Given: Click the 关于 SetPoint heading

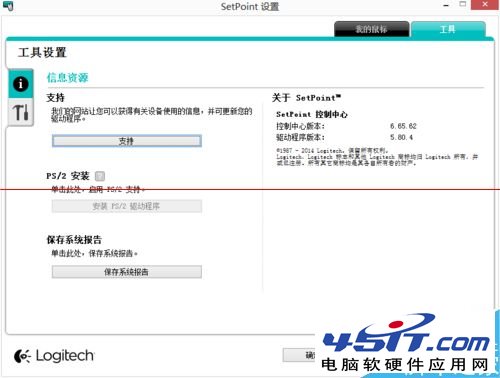Looking at the screenshot, I should click(x=306, y=98).
